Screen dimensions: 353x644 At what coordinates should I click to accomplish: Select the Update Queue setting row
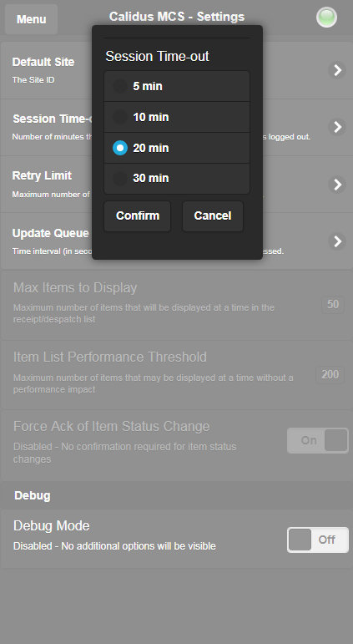[x=177, y=241]
